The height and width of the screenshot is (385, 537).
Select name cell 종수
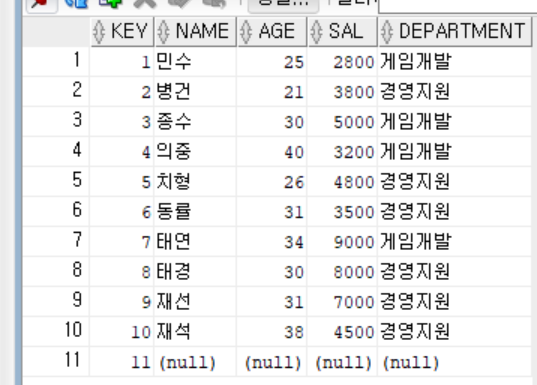196,122
